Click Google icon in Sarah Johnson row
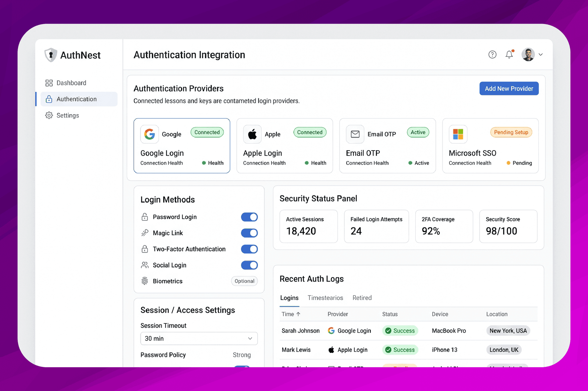 tap(331, 331)
